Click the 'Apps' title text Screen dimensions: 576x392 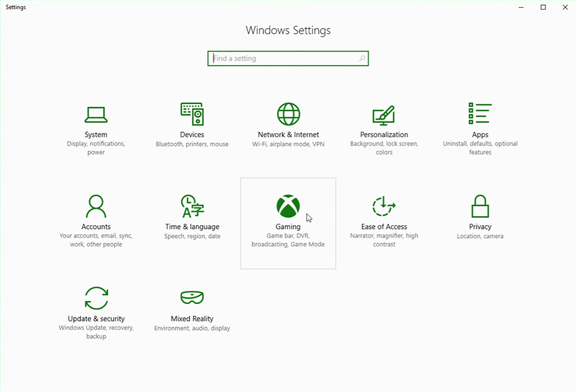(480, 135)
